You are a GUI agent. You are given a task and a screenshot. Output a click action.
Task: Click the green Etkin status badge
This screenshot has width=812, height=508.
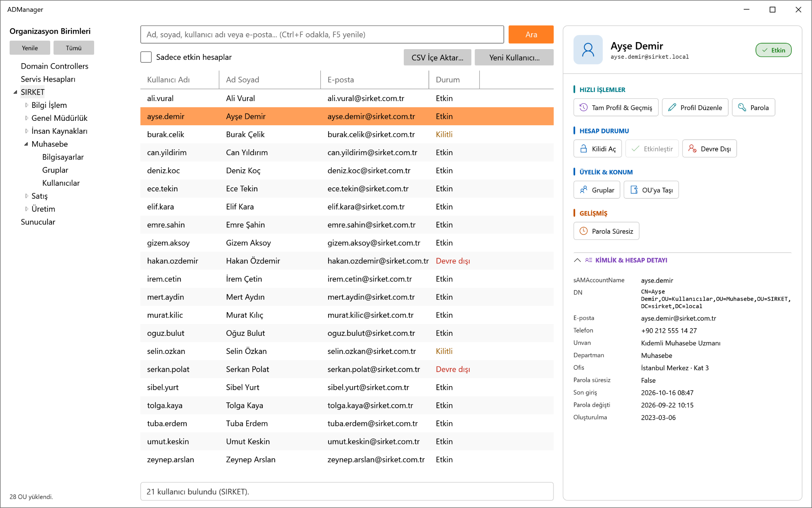click(773, 50)
